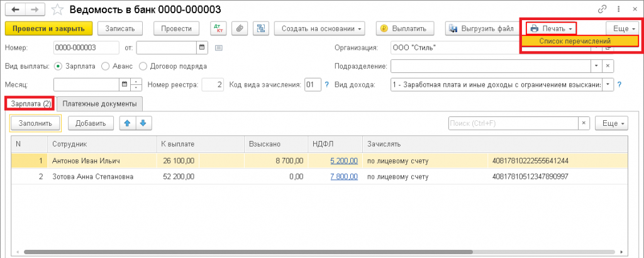Image resolution: width=644 pixels, height=258 pixels.
Task: Click the Дт/Кт postings icon
Action: pos(218,28)
